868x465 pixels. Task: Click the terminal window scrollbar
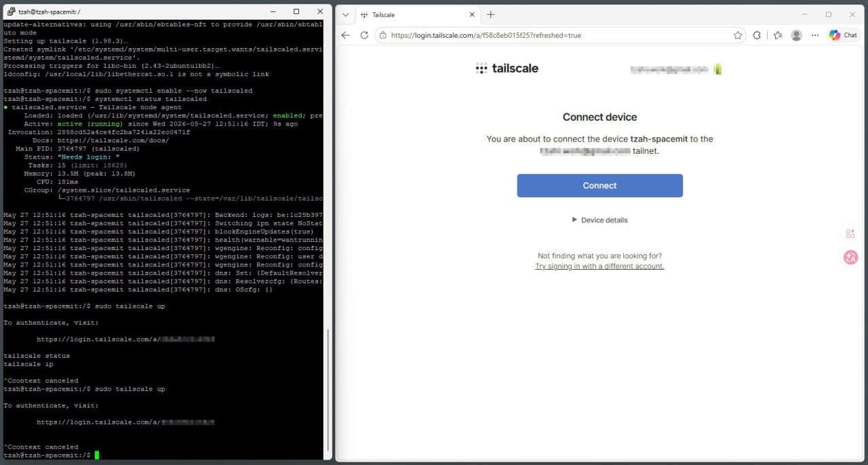pyautogui.click(x=328, y=390)
